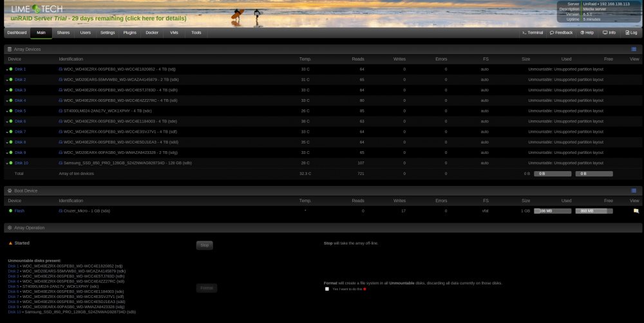644x323 pixels.
Task: Click the green status ball for Disk 5
Action: (x=11, y=111)
